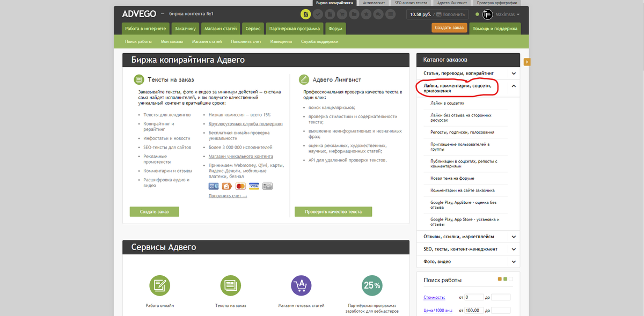Switch to the Антиплагиат tab
The height and width of the screenshot is (316, 644).
pos(374,3)
